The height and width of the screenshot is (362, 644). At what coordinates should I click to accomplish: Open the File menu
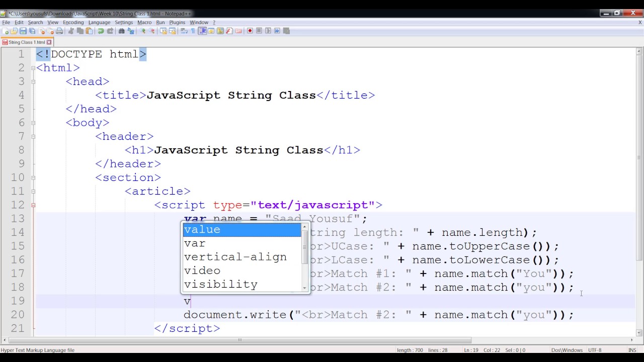(6, 22)
